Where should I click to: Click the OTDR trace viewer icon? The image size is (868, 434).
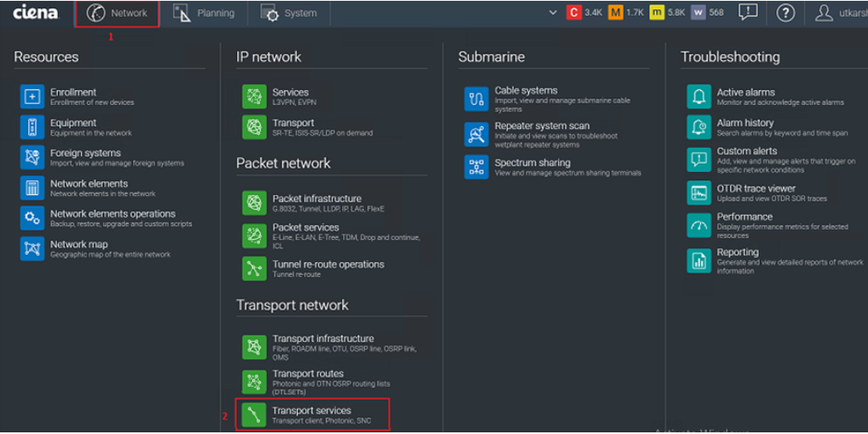[x=699, y=193]
